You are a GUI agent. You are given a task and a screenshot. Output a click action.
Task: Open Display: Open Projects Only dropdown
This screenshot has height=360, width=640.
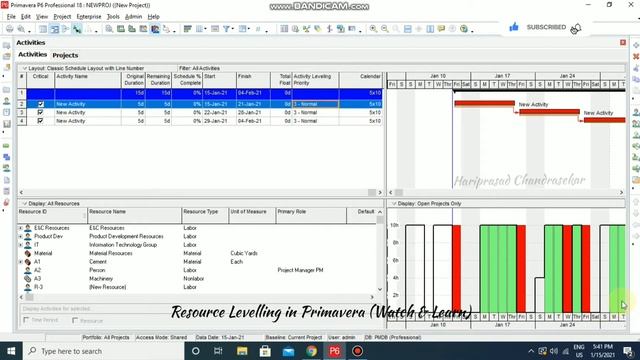[394, 203]
